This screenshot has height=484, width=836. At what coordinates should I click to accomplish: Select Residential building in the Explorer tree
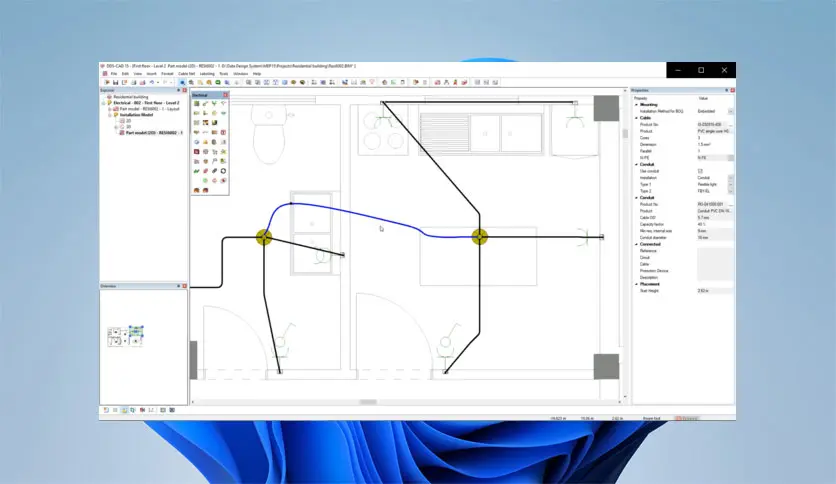(x=131, y=97)
